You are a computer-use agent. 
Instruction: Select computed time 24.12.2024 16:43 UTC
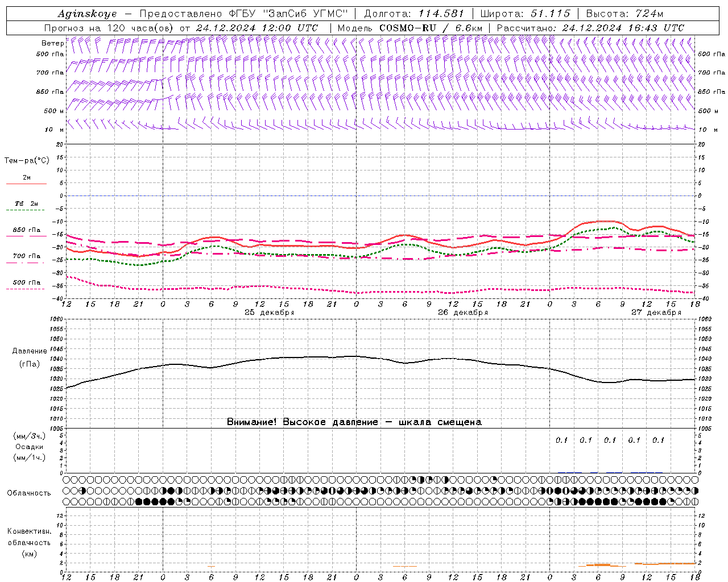pyautogui.click(x=623, y=28)
